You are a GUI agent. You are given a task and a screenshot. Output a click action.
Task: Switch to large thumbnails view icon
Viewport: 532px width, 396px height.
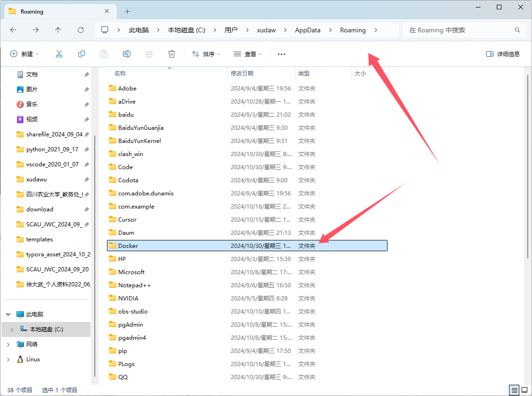coord(524,390)
